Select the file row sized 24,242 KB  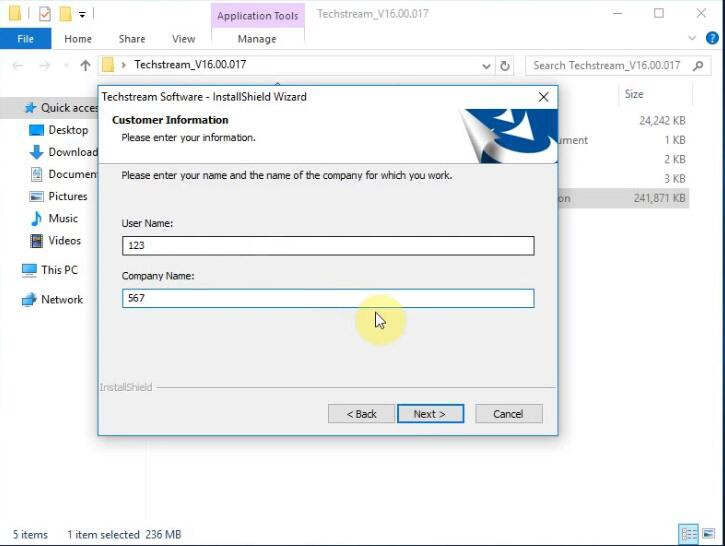tap(623, 121)
